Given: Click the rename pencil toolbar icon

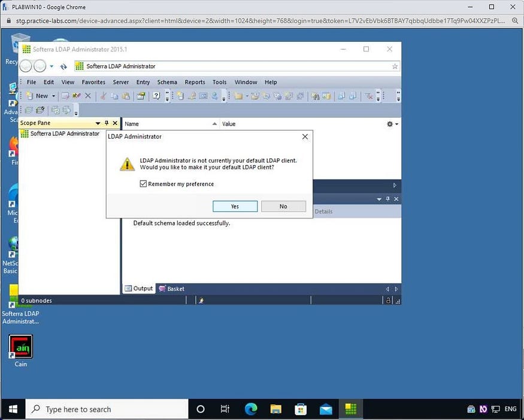Looking at the screenshot, I should 76,96.
